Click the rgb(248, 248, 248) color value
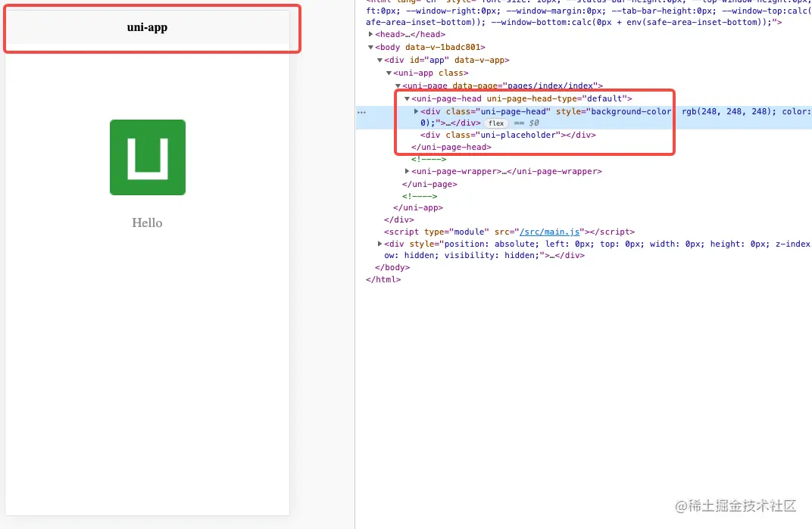Viewport: 812px width, 529px height. coord(727,111)
